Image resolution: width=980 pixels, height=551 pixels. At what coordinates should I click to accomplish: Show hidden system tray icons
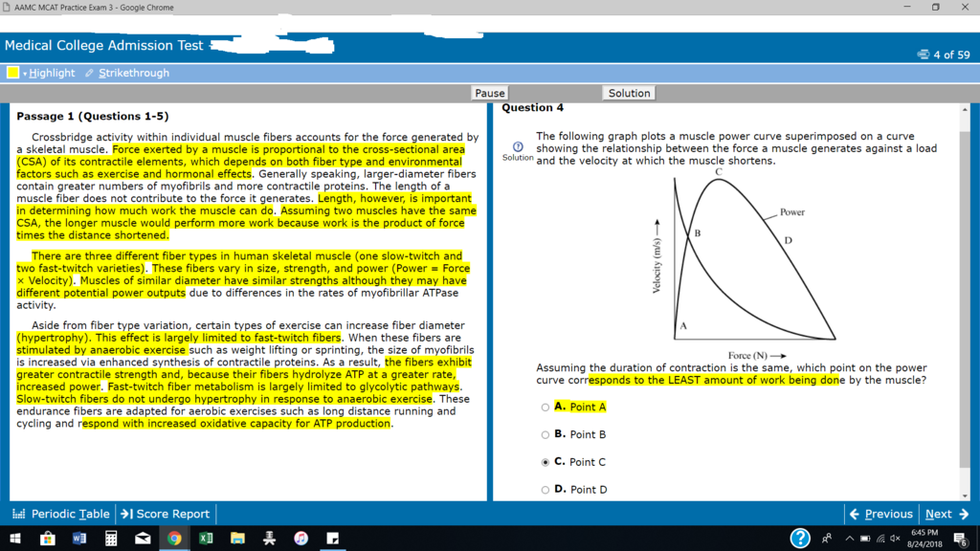tap(850, 539)
